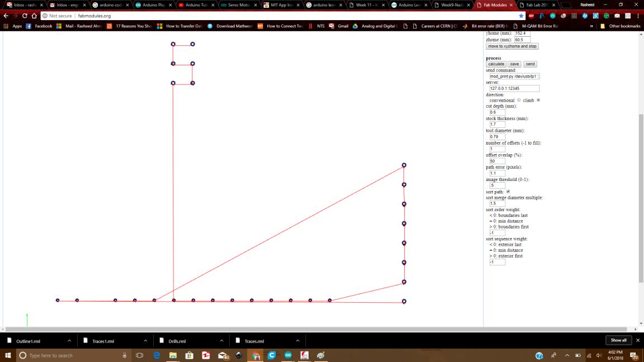
Task: Expand hidden bookmarks double chevron
Action: [591, 26]
